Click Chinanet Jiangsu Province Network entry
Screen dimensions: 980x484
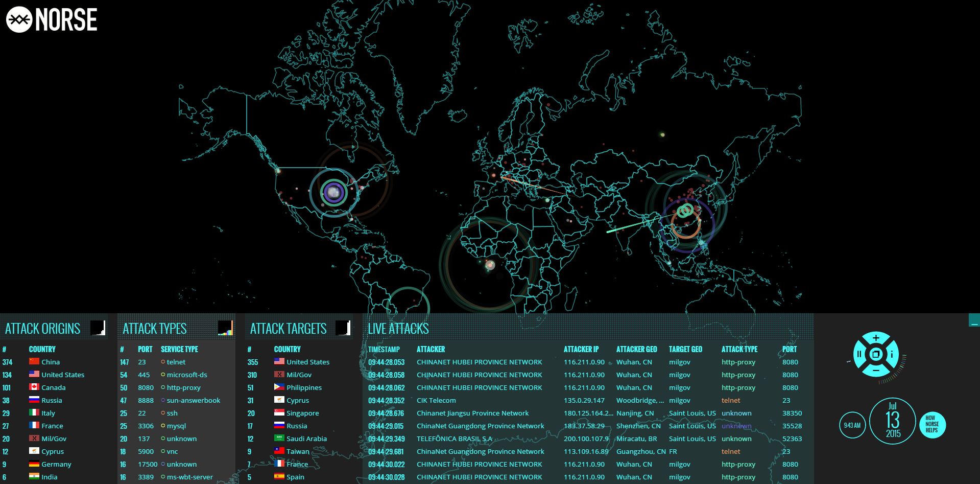(x=472, y=413)
